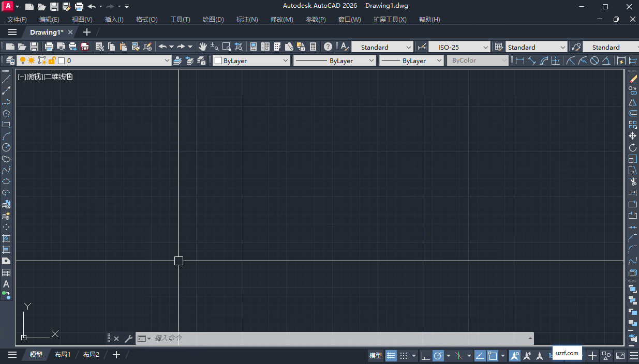The width and height of the screenshot is (639, 364).
Task: Select the Circle drawing tool
Action: 6,147
